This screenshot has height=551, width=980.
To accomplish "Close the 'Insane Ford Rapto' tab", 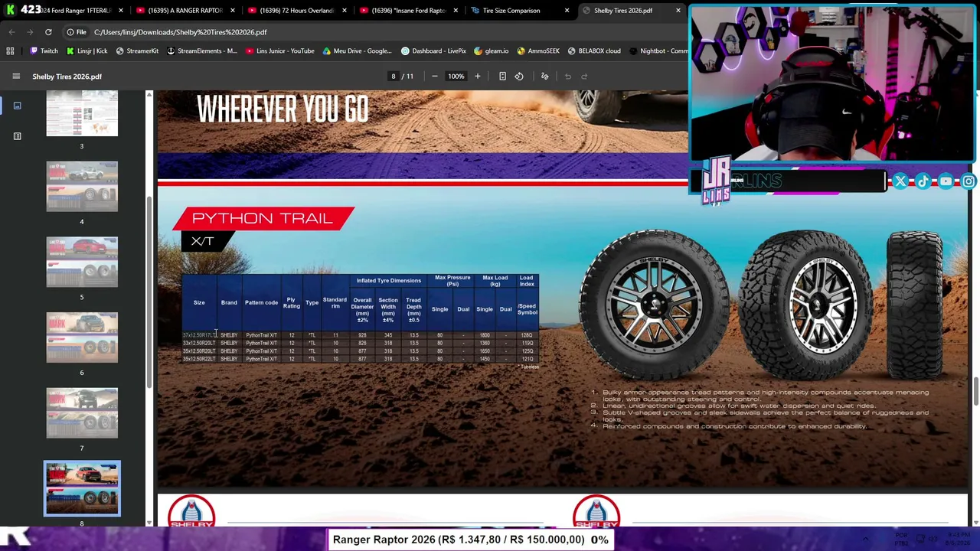I will [x=456, y=11].
